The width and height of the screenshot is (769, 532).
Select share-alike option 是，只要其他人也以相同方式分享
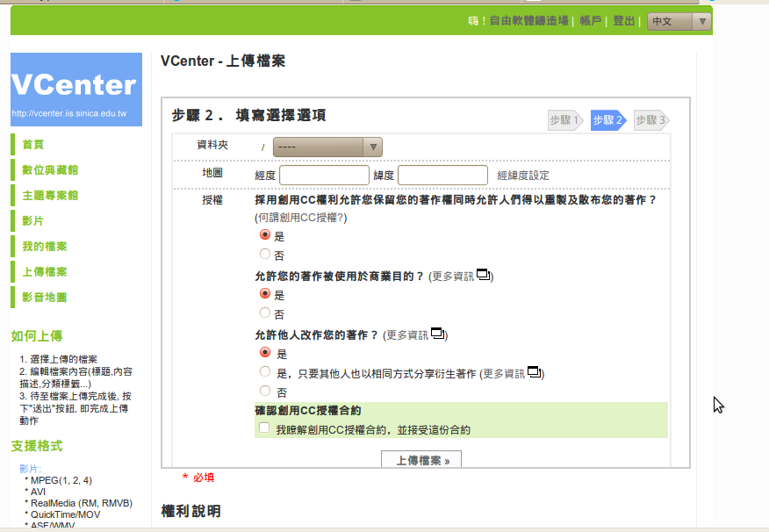265,372
